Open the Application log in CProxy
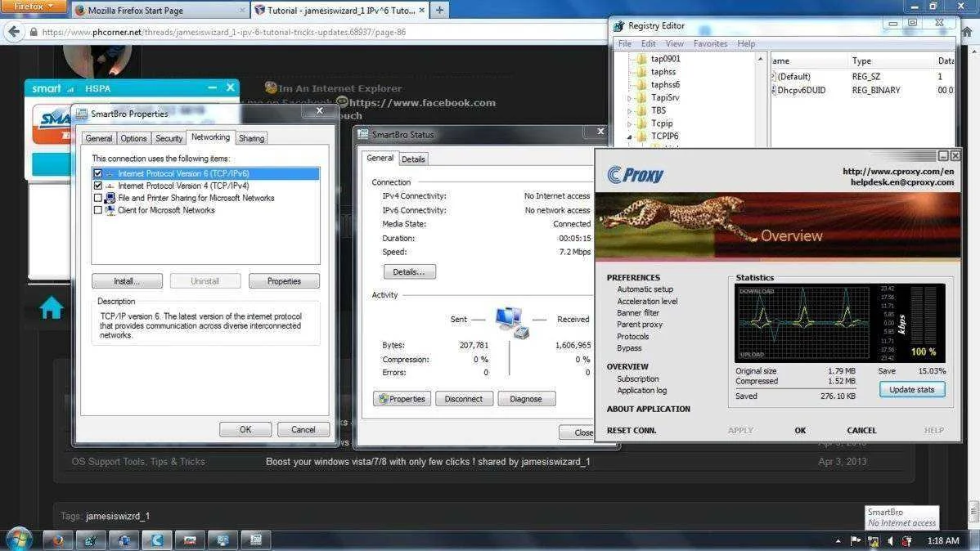This screenshot has width=980, height=551. tap(641, 391)
